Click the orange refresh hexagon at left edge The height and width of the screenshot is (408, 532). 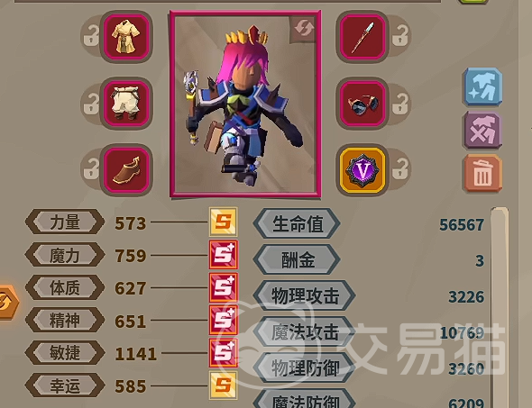(x=7, y=302)
